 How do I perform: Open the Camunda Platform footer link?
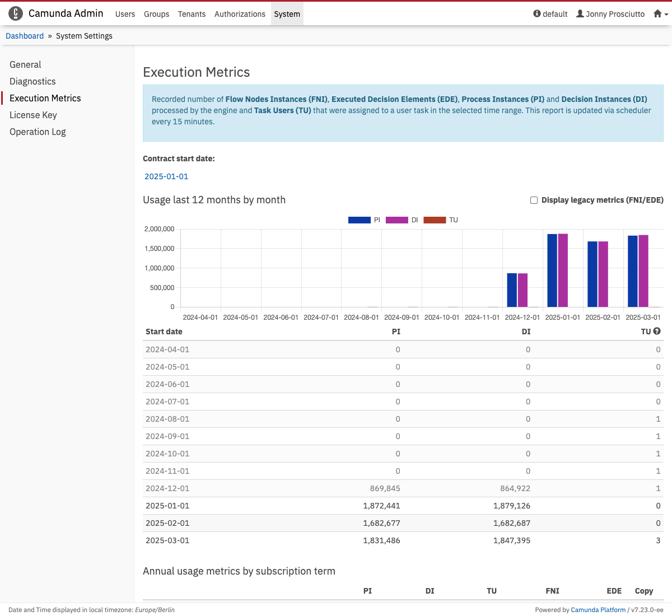(x=598, y=610)
